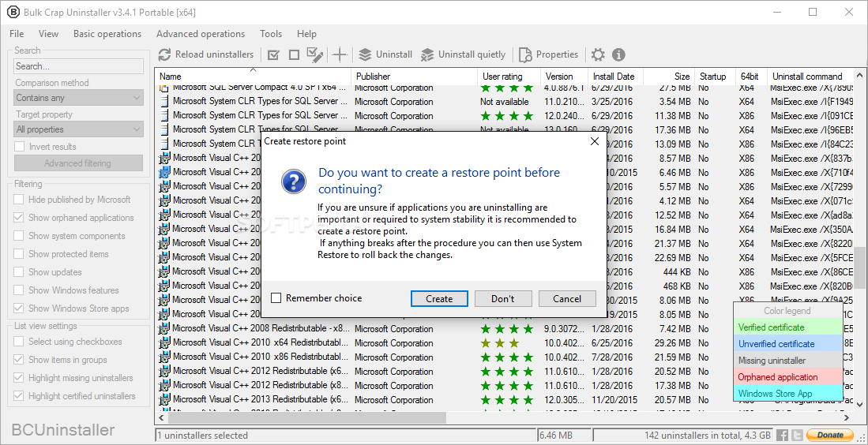Image resolution: width=868 pixels, height=445 pixels.
Task: Open the Tools menu
Action: click(271, 34)
